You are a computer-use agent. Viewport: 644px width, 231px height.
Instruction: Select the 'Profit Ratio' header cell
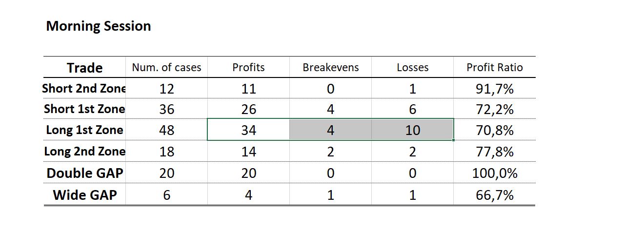pos(494,68)
